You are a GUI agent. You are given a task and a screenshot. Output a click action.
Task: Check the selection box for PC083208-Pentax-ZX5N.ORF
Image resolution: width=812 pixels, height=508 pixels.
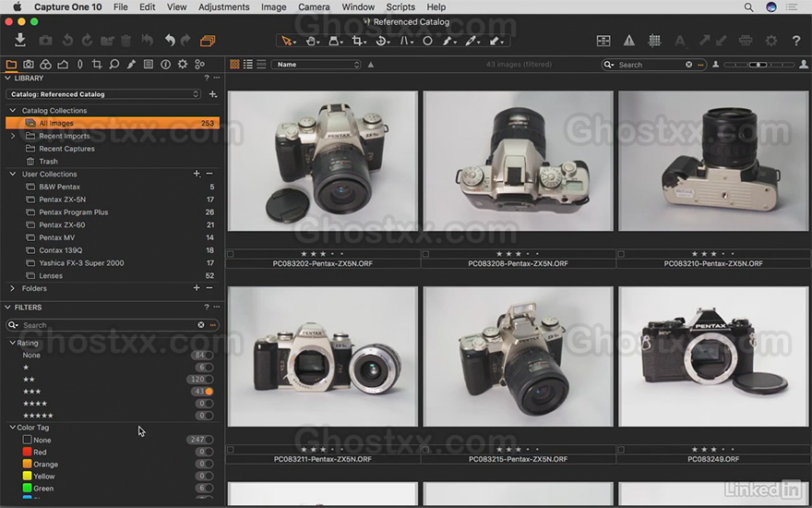(x=425, y=254)
